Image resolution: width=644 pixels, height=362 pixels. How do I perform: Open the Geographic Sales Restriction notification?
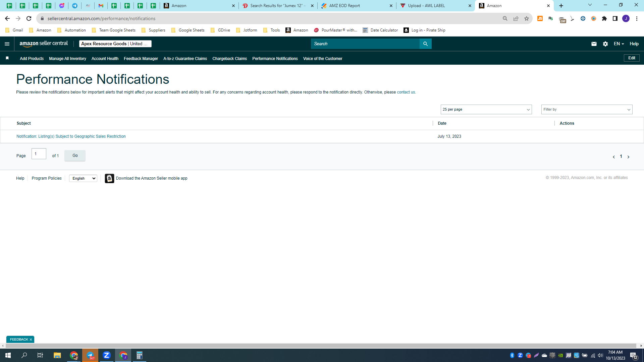coord(71,136)
